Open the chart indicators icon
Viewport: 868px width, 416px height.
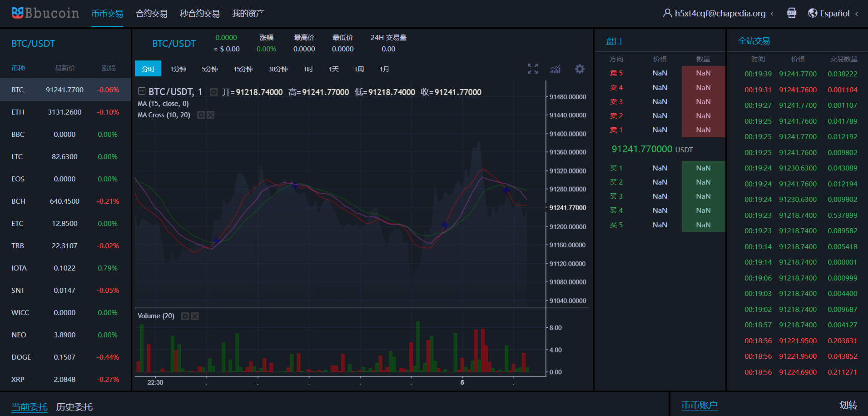tap(556, 69)
